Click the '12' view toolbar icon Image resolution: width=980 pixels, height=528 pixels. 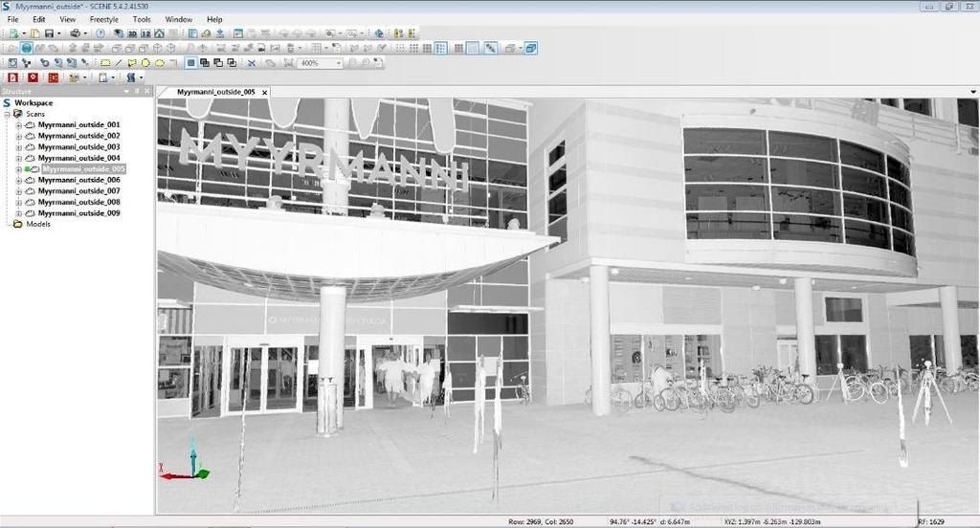coord(145,33)
